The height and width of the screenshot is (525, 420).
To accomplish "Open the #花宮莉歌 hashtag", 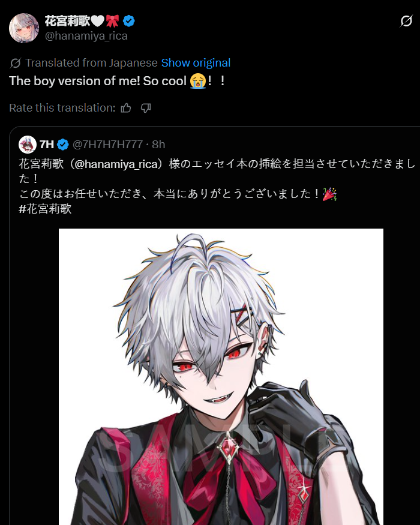I will click(45, 209).
